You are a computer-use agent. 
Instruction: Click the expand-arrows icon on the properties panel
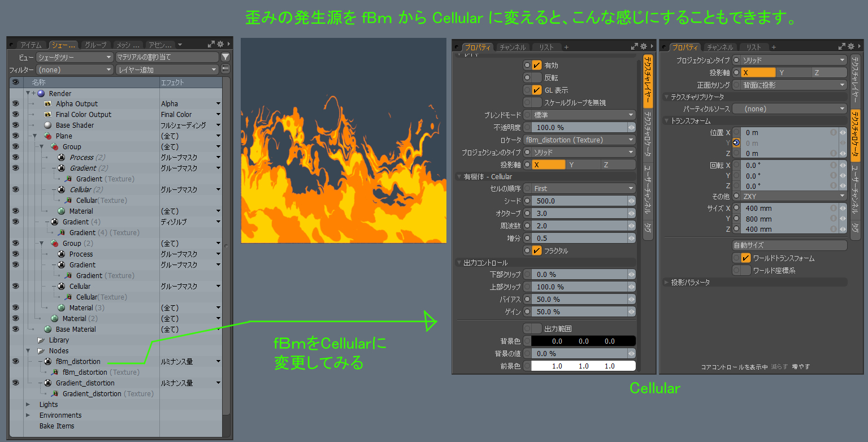coord(634,46)
